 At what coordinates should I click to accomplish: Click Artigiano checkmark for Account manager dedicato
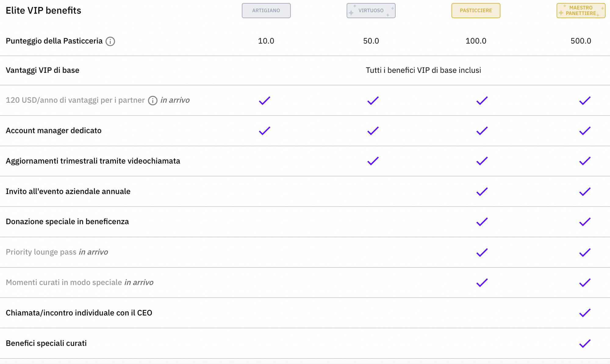(264, 131)
